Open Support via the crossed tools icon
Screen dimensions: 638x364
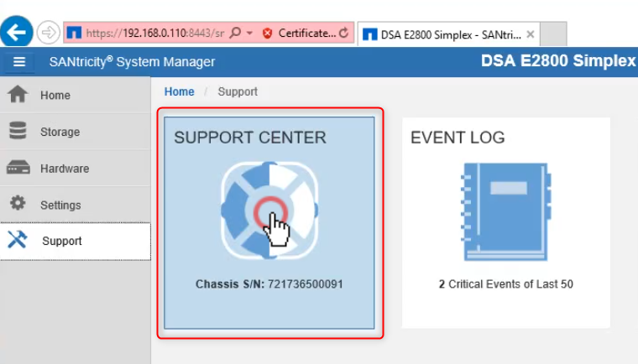[x=18, y=241]
